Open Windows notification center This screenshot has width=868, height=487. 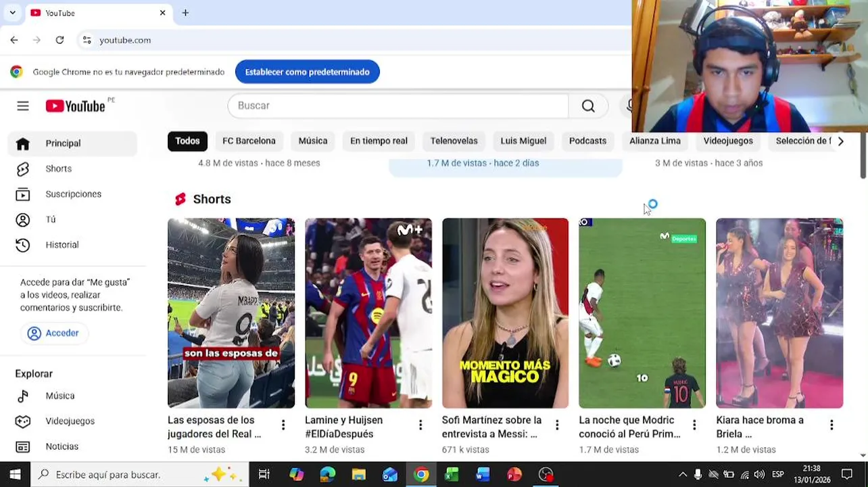[x=847, y=475]
